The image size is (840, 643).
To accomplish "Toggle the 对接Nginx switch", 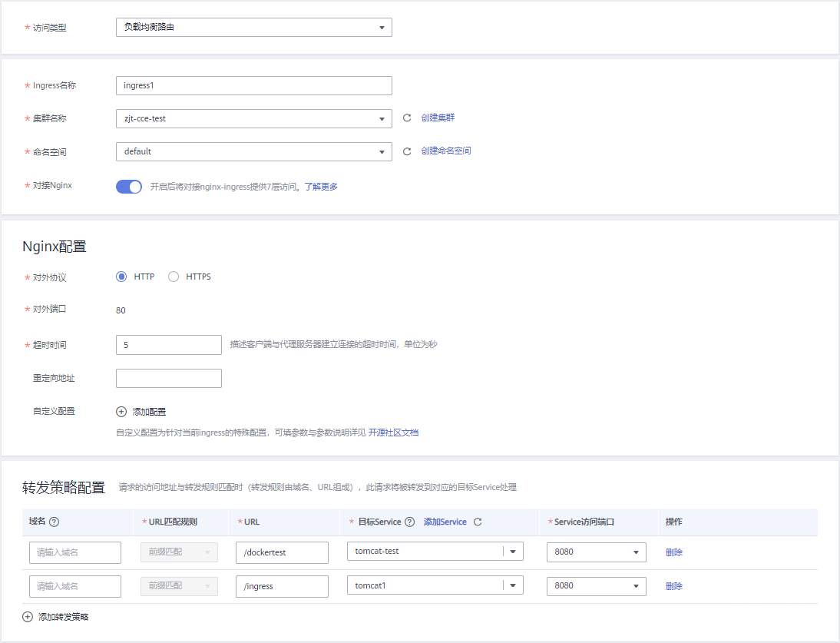I will [129, 187].
